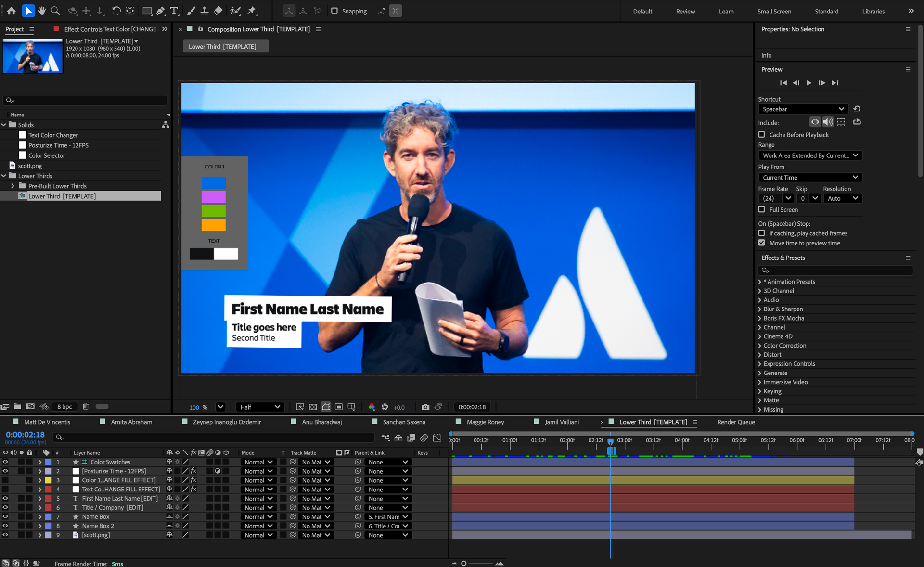
Task: Expand the Color Correction effects category
Action: [760, 346]
